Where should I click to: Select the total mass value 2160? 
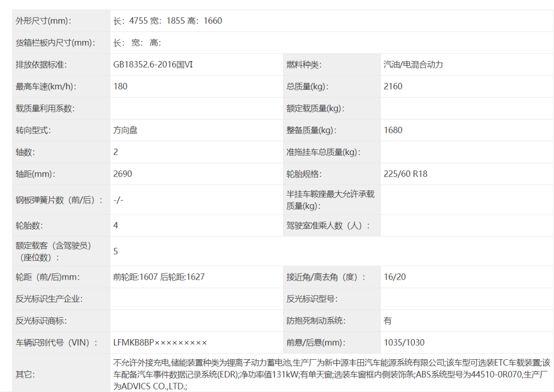[393, 86]
